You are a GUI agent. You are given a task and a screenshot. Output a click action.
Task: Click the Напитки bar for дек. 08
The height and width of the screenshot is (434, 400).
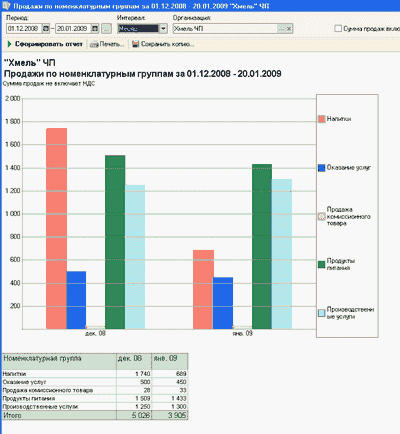click(x=56, y=229)
